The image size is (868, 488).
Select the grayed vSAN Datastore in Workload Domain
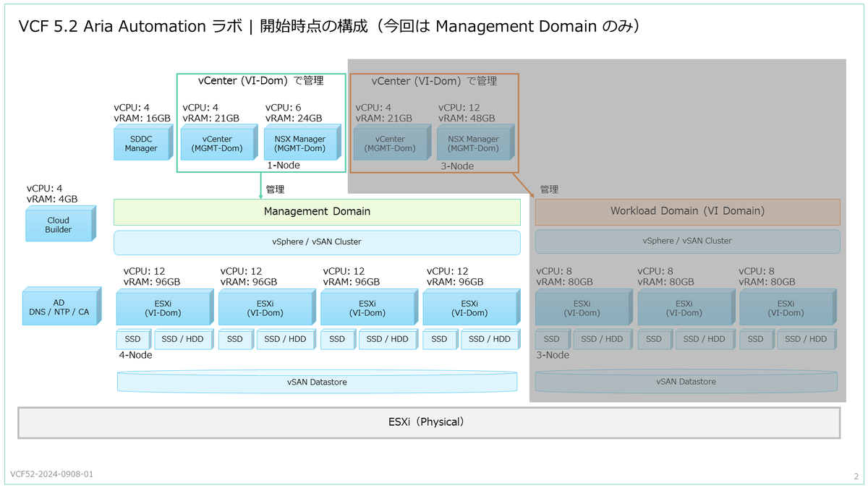click(686, 382)
